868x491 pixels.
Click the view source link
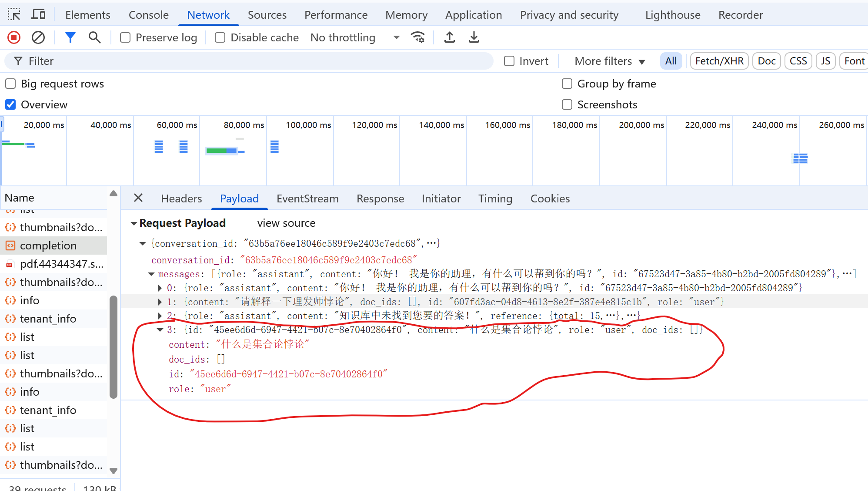pos(286,223)
